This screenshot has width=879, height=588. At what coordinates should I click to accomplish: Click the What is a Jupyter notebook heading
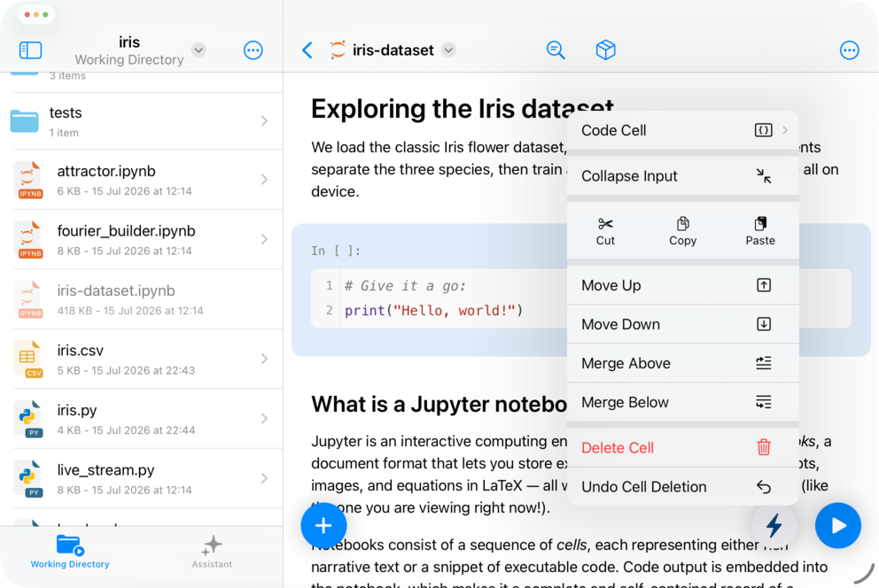(x=439, y=404)
